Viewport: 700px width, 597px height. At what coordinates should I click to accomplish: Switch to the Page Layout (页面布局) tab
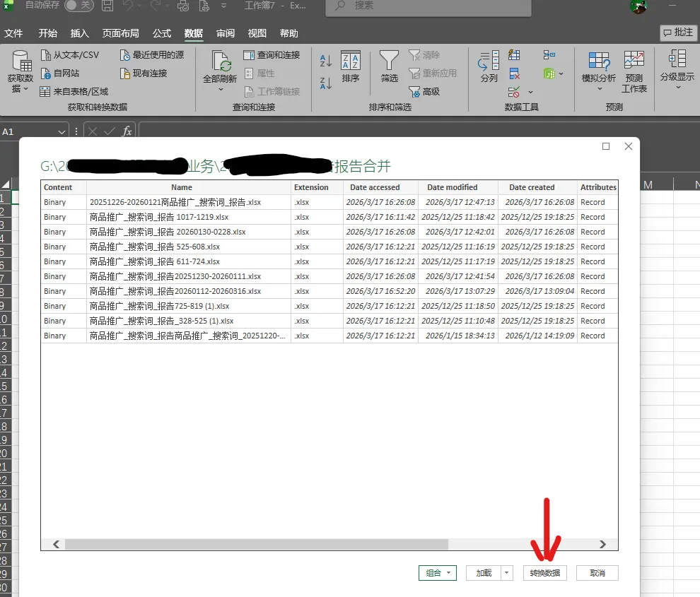click(120, 33)
